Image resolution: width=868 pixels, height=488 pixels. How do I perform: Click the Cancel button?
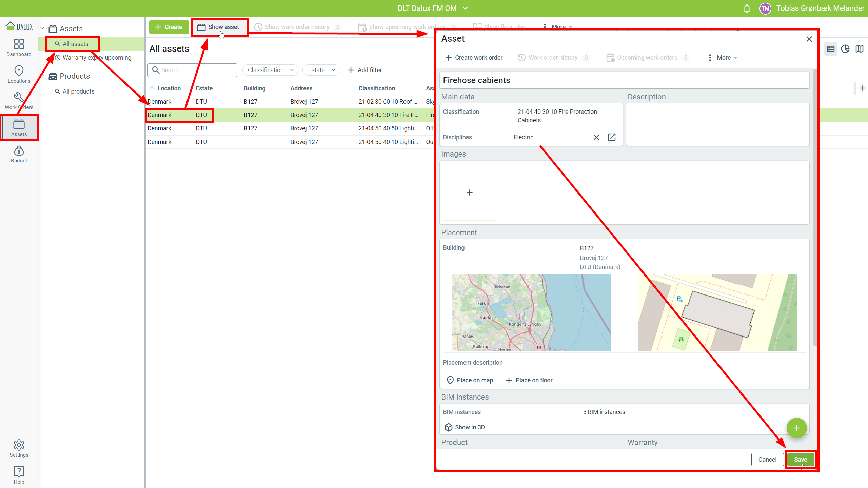767,460
